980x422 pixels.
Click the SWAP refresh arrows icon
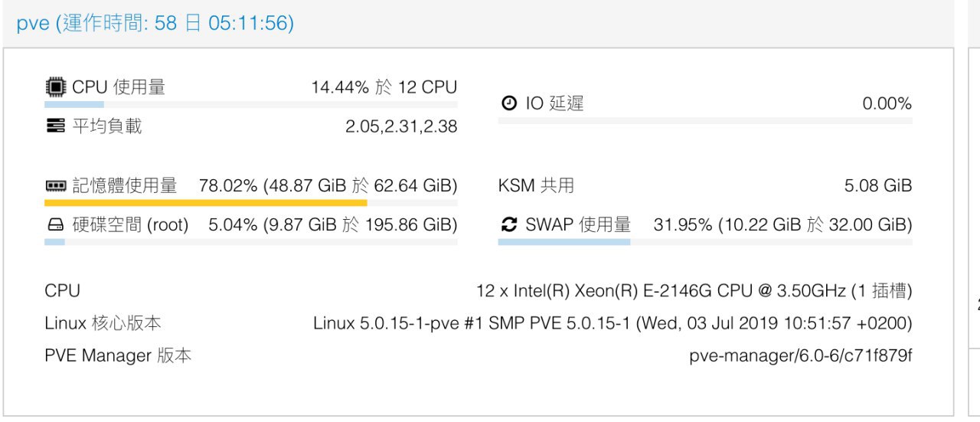click(x=509, y=224)
